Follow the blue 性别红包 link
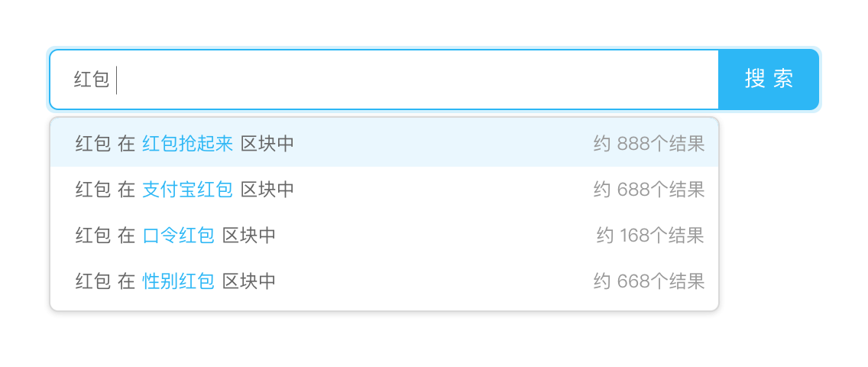Image resolution: width=868 pixels, height=367 pixels. tap(178, 281)
